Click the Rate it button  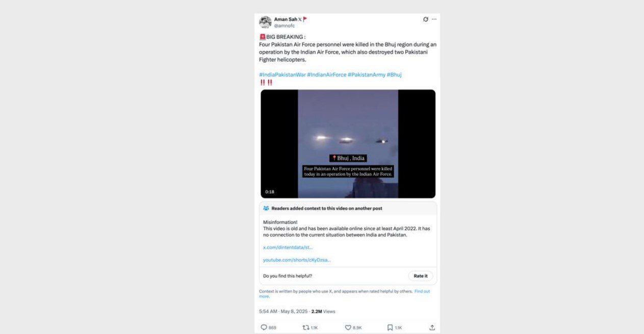tap(421, 276)
